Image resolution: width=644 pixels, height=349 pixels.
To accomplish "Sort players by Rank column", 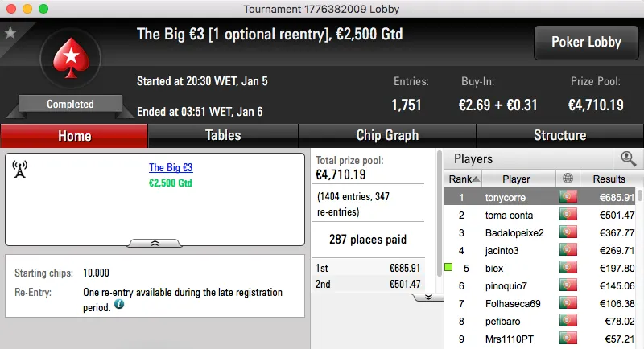I will [464, 179].
